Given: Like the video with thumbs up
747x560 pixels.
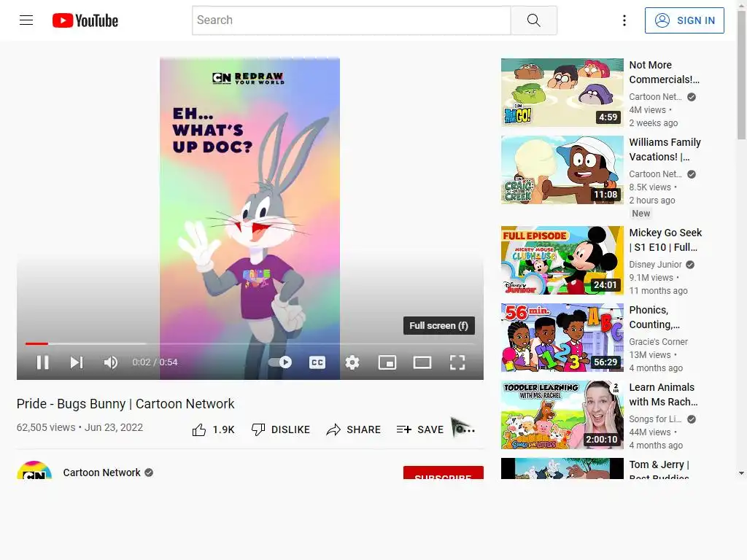Looking at the screenshot, I should coord(213,429).
